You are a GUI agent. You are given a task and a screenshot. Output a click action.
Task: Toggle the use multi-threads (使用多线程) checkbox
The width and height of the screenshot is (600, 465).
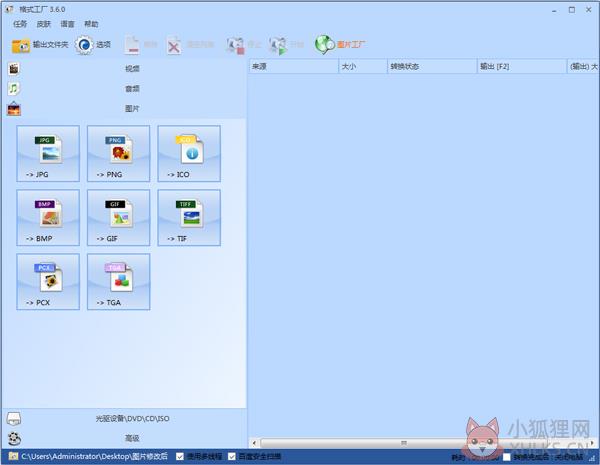pos(180,457)
